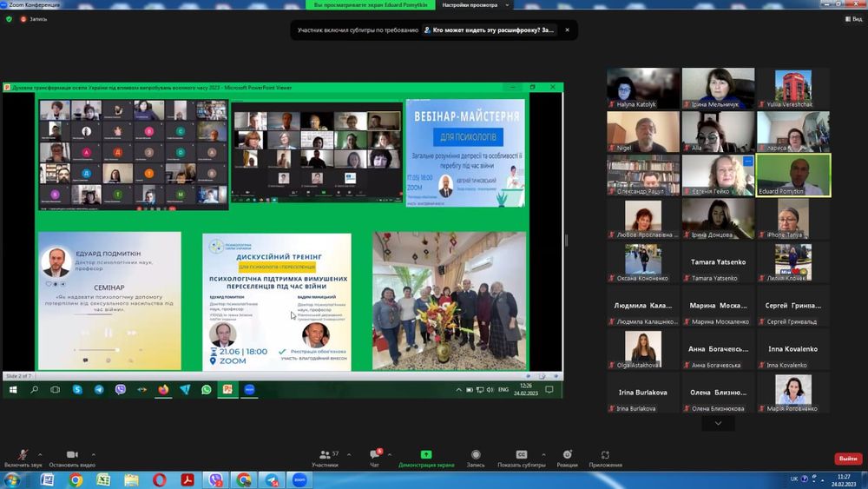Change layout using the Вид button
This screenshot has height=489, width=868.
tap(855, 18)
